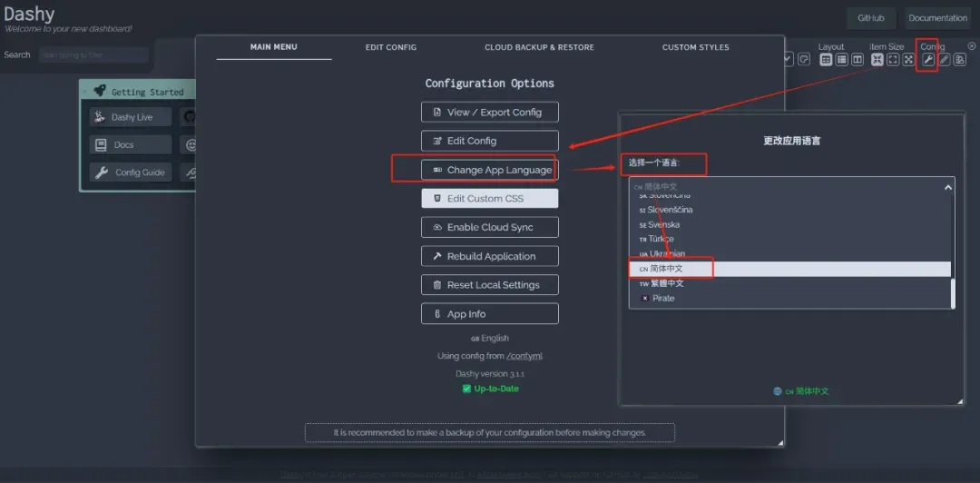980x483 pixels.
Task: Open the Config wrench icon in the toolbar
Action: (927, 60)
